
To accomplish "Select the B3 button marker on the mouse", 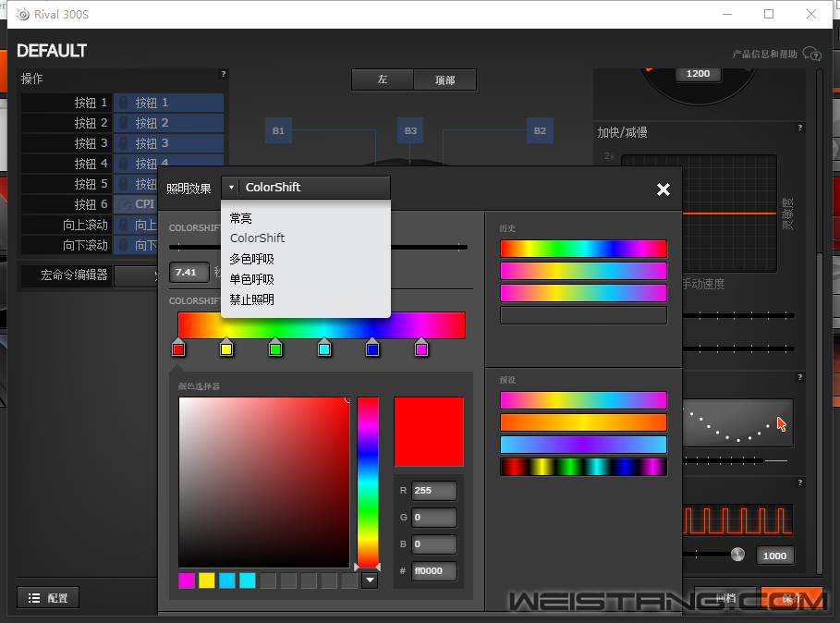I will coord(410,130).
